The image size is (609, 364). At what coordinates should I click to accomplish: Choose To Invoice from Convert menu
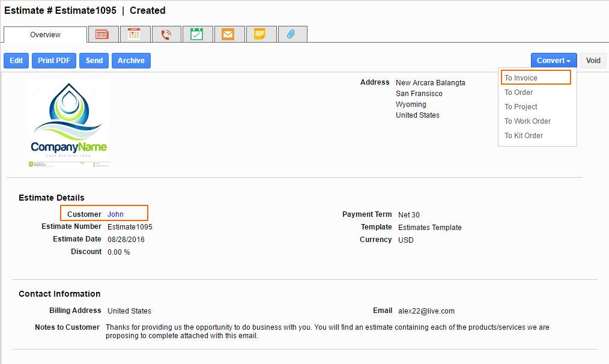tap(536, 77)
